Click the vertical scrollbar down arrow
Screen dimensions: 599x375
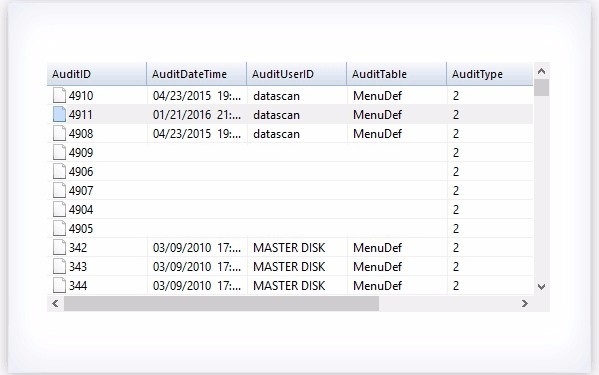[541, 286]
